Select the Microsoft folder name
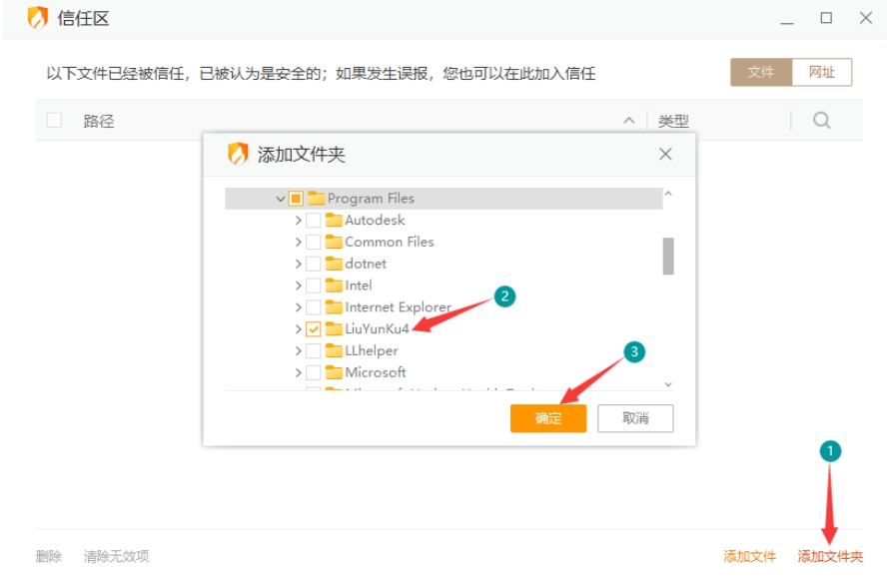 pyautogui.click(x=376, y=372)
